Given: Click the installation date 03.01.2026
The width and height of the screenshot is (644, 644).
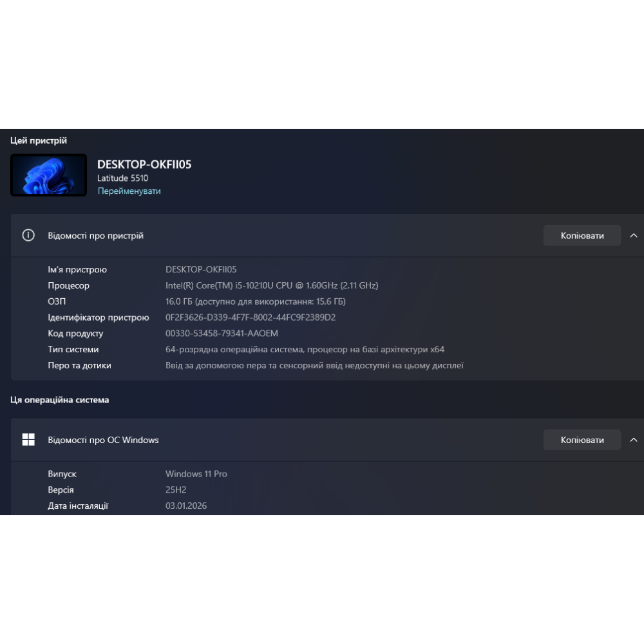Looking at the screenshot, I should pyautogui.click(x=186, y=506).
